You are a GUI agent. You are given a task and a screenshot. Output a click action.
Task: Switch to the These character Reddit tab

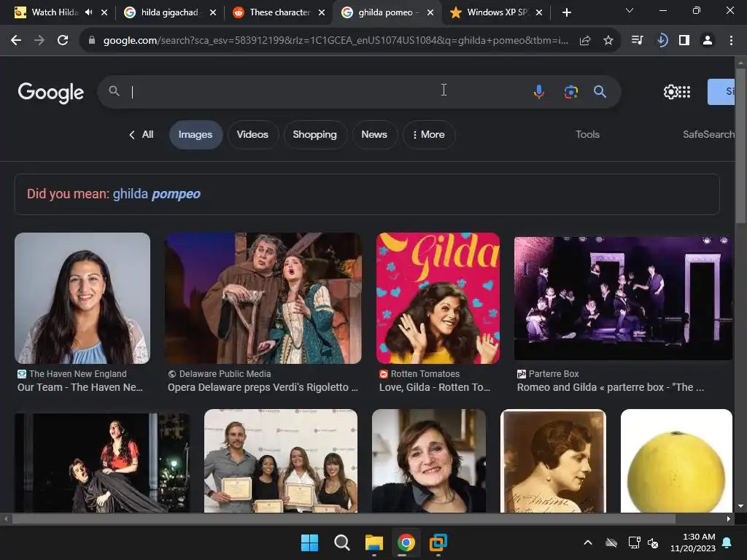point(279,12)
